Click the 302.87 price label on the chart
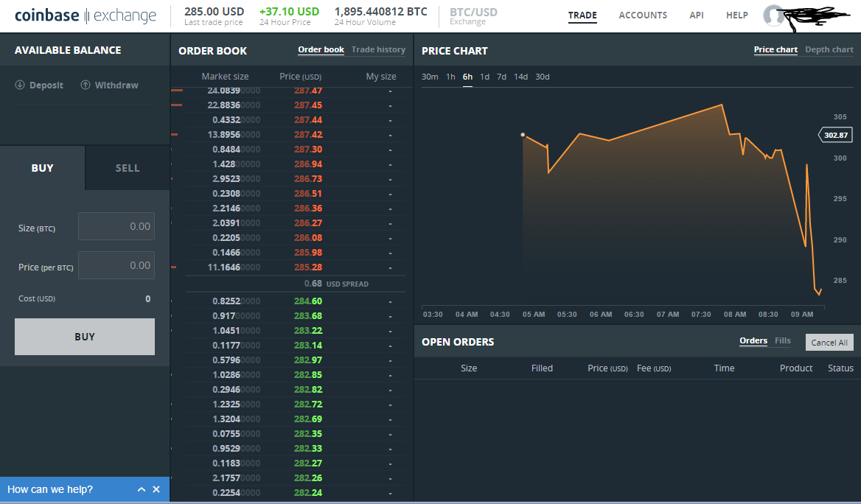The width and height of the screenshot is (861, 504). [835, 135]
